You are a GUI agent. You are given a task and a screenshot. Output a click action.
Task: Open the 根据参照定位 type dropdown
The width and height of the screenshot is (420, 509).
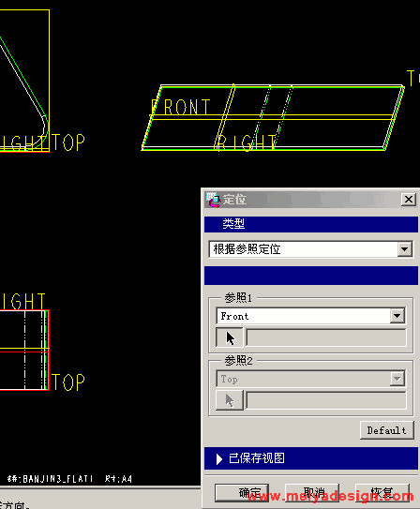(x=404, y=249)
